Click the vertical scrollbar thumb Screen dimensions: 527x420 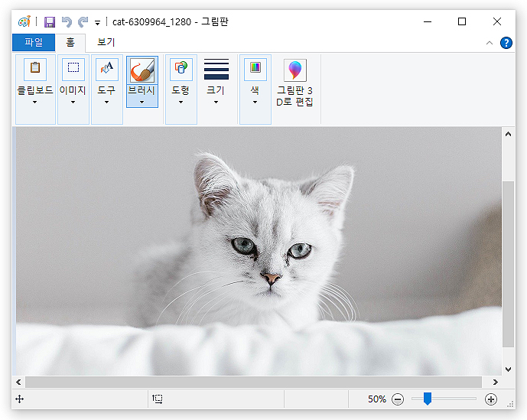click(x=508, y=264)
